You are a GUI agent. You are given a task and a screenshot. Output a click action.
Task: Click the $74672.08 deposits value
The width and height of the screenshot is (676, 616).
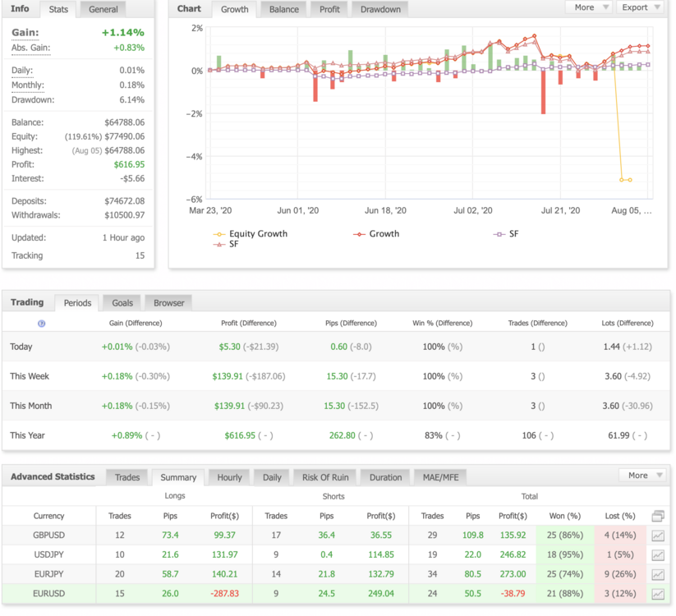[125, 201]
